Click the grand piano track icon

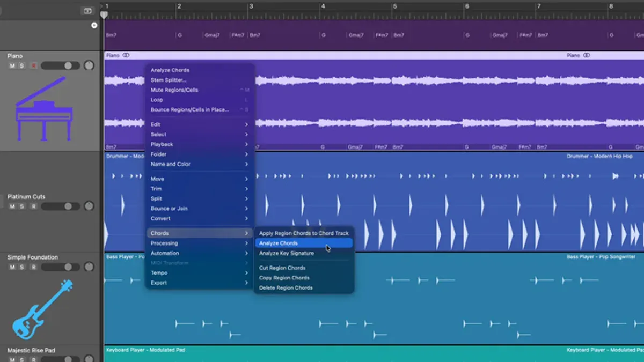click(x=44, y=109)
